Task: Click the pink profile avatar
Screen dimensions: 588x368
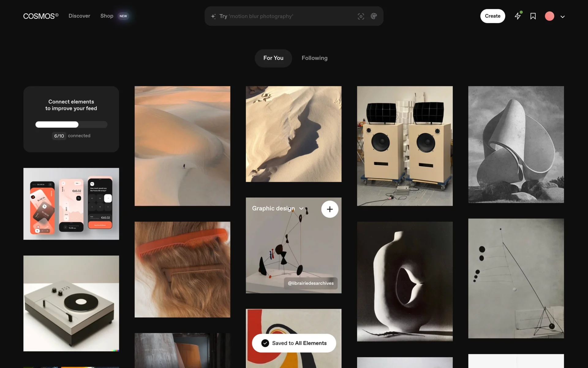Action: click(549, 16)
